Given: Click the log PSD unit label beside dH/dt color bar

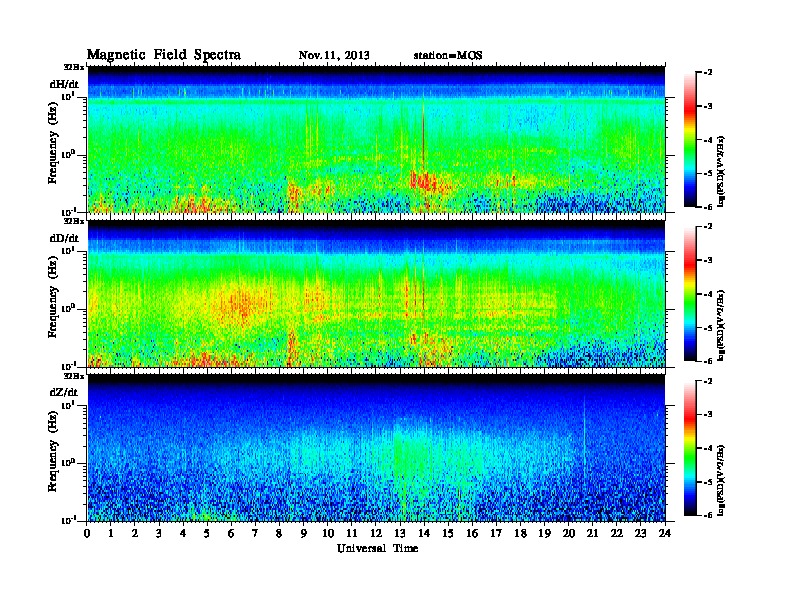Looking at the screenshot, I should point(721,170).
